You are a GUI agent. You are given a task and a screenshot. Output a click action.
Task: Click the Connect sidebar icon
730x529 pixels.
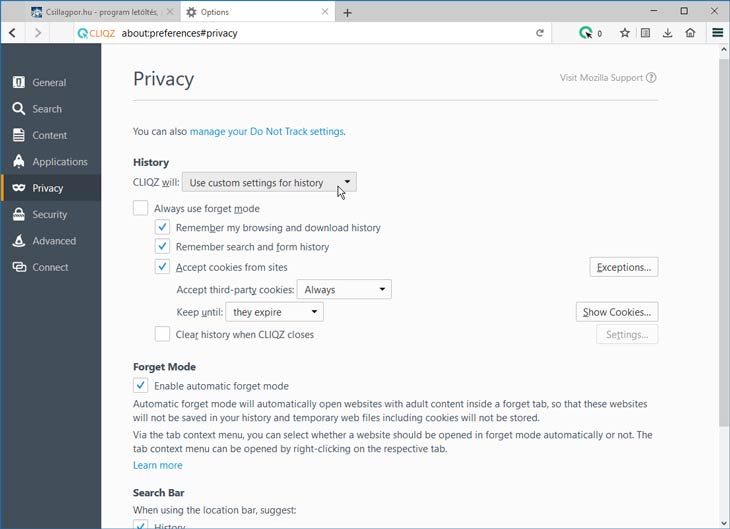19,267
